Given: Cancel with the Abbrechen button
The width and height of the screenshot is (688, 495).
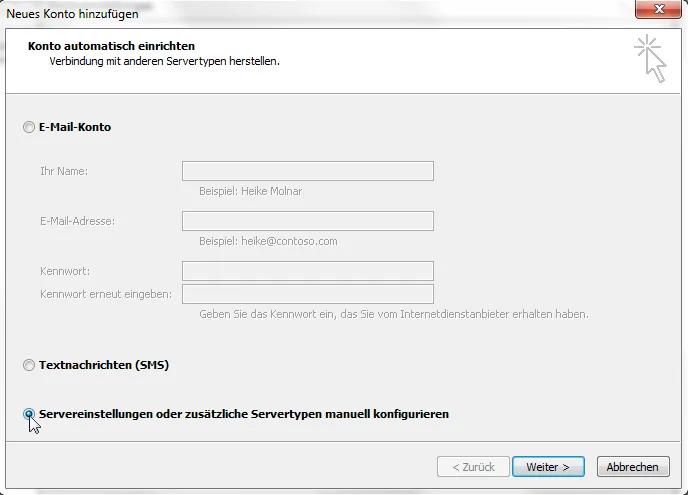Looking at the screenshot, I should click(x=632, y=467).
